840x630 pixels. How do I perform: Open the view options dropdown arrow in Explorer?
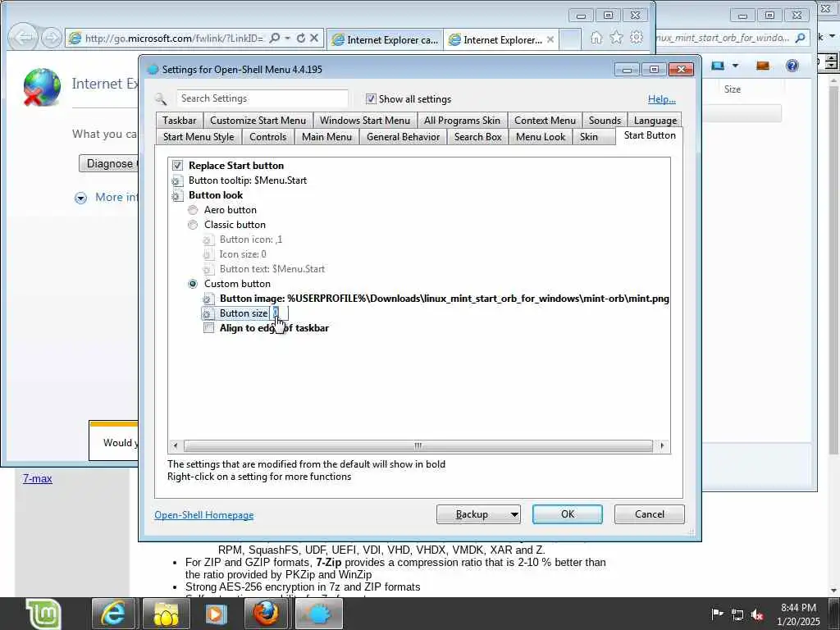tap(735, 66)
